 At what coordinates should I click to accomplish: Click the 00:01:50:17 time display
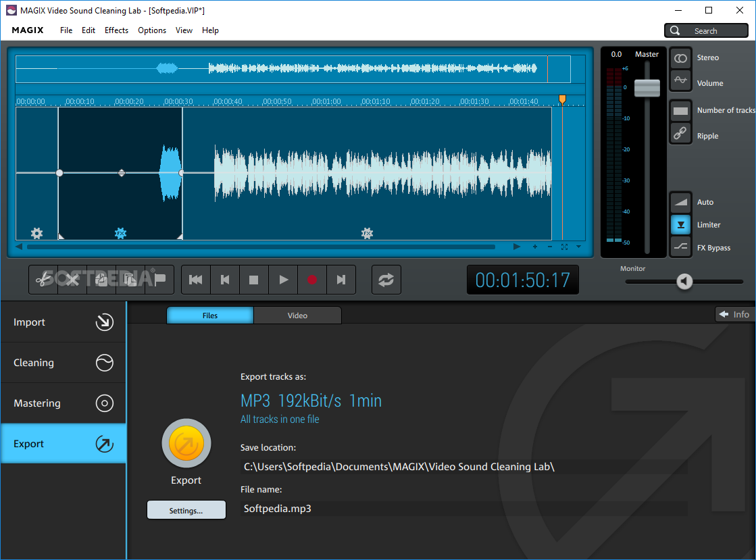pos(523,280)
